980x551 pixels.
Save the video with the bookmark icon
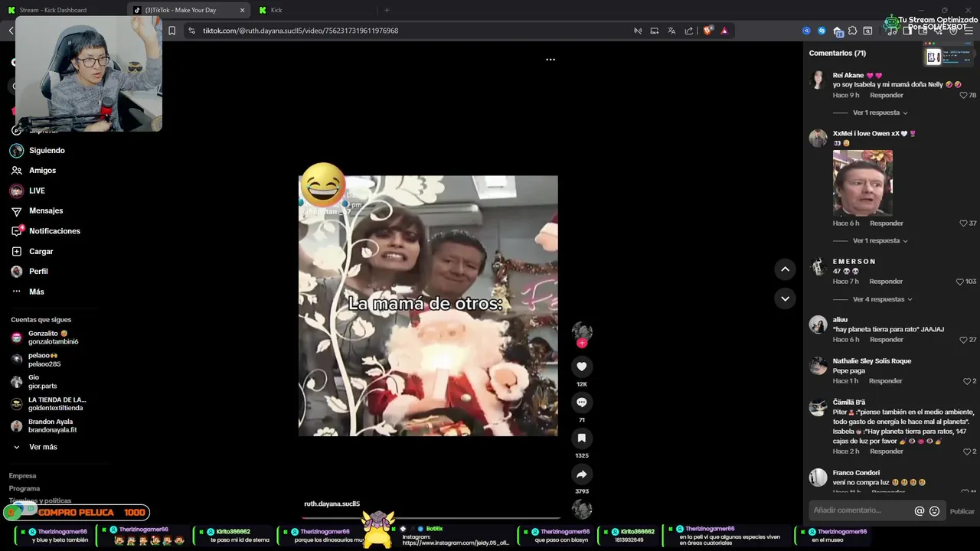pyautogui.click(x=582, y=439)
